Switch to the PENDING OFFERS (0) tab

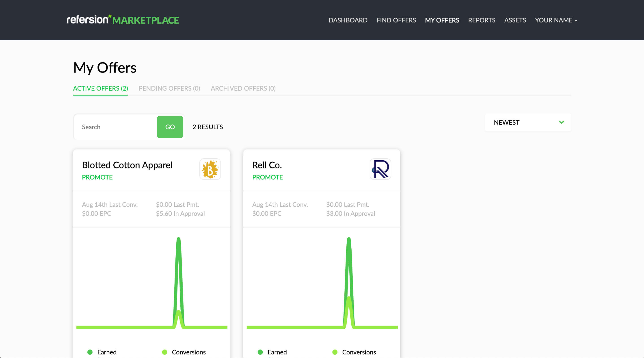point(169,88)
